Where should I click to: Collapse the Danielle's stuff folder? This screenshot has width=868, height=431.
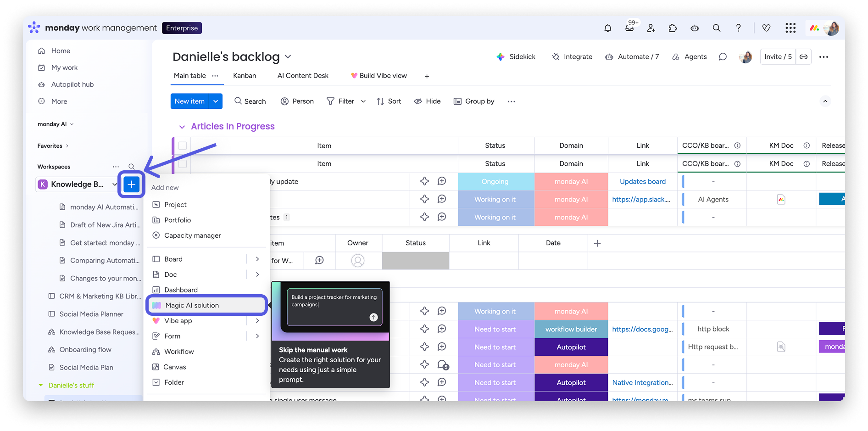[41, 386]
